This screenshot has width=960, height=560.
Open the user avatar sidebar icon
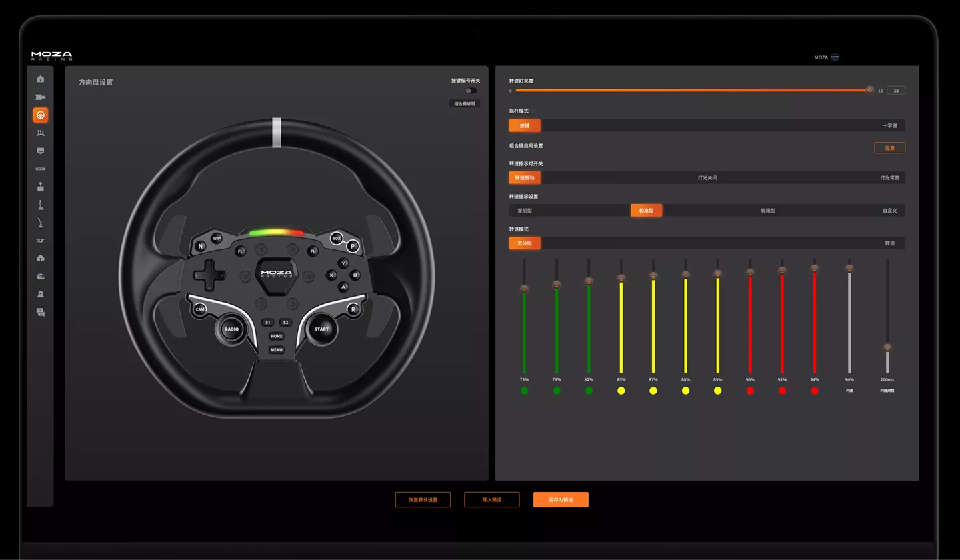coord(41,294)
